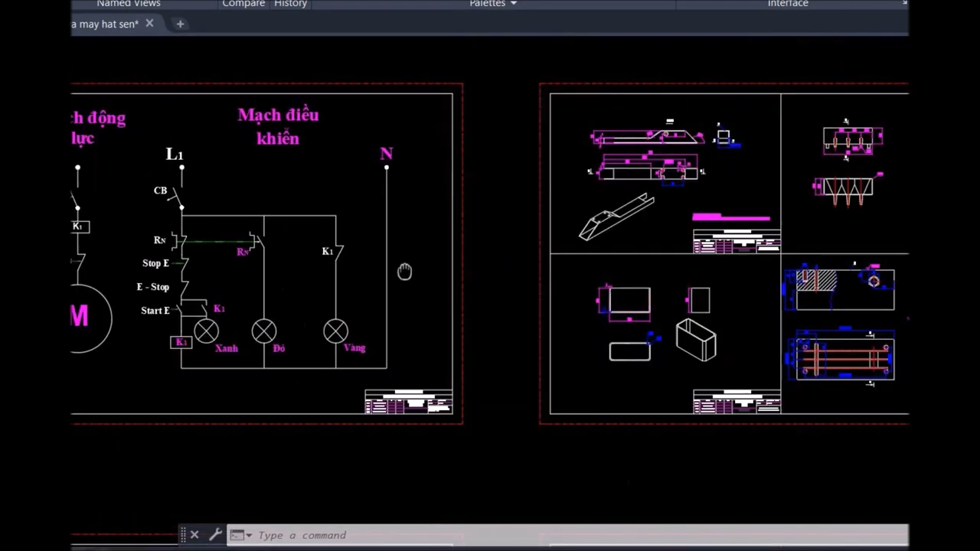The width and height of the screenshot is (980, 551).
Task: Open the Interface panel launcher arrow
Action: [x=904, y=3]
